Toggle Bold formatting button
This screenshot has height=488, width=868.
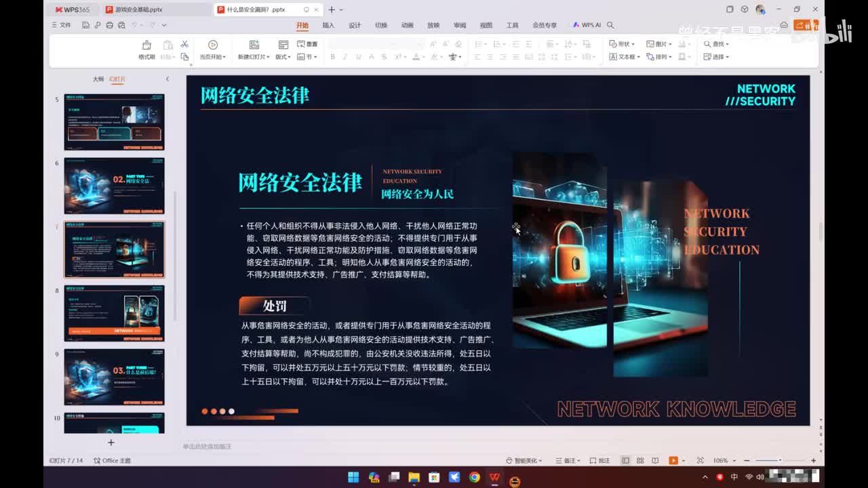point(332,57)
